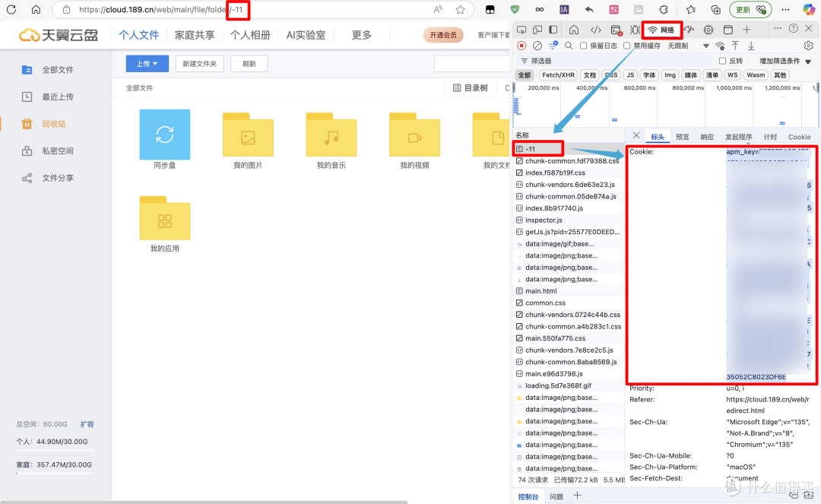The image size is (821, 504).
Task: Open the Application panel icon
Action: pyautogui.click(x=727, y=30)
